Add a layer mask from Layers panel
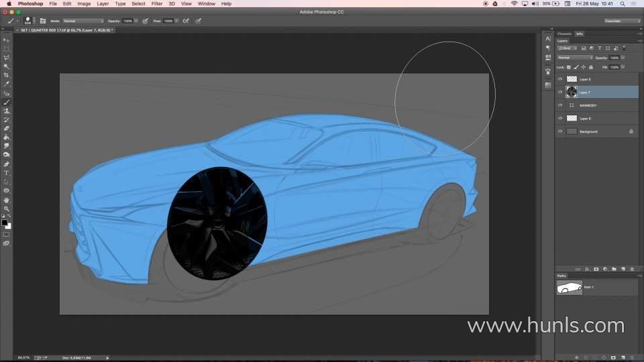The width and height of the screenshot is (644, 362). (x=596, y=269)
